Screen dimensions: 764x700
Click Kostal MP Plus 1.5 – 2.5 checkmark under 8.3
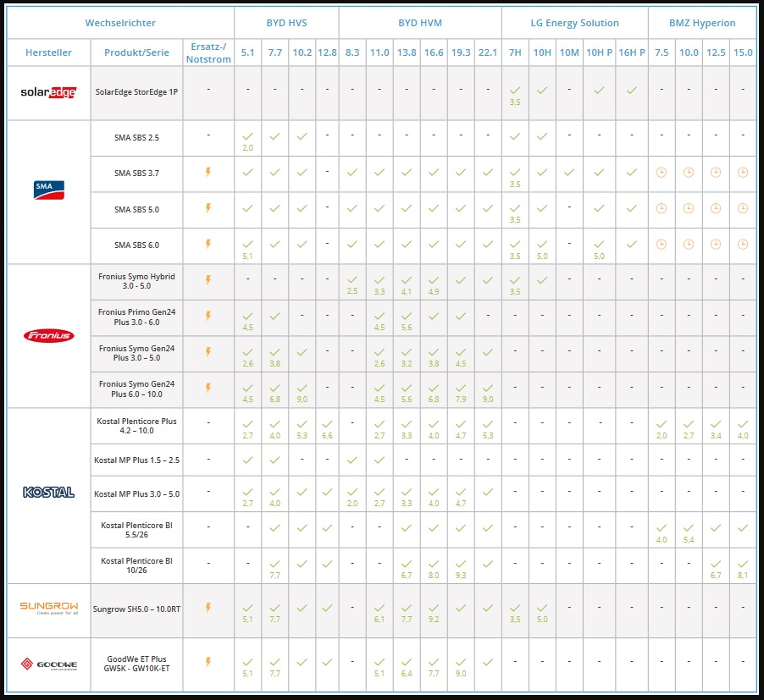(x=352, y=460)
